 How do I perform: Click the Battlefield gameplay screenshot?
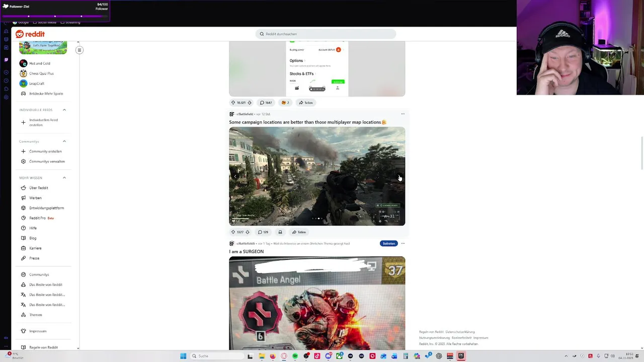[317, 176]
